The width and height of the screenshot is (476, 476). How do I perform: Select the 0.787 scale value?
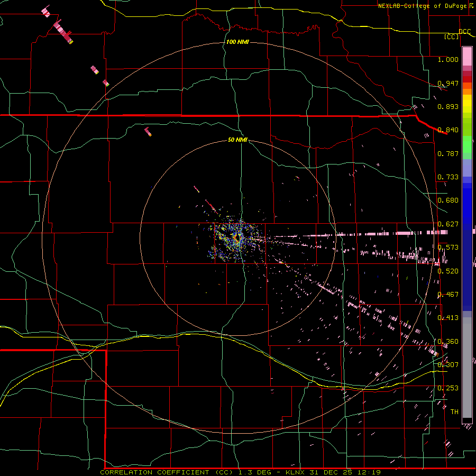point(448,153)
